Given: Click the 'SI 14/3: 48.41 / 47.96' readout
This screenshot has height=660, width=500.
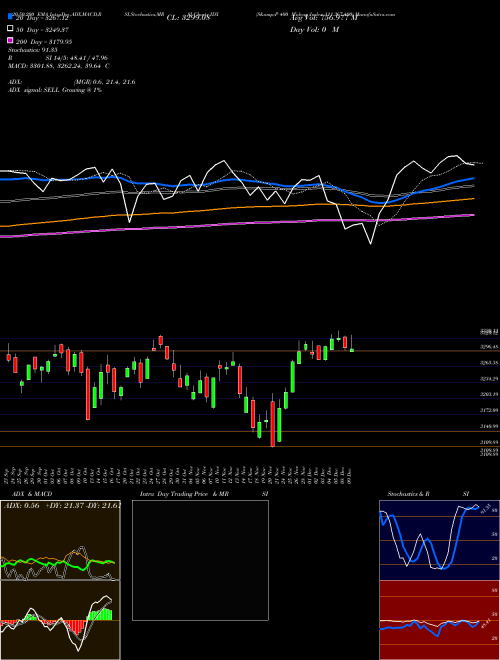Looking at the screenshot, I should [x=77, y=58].
